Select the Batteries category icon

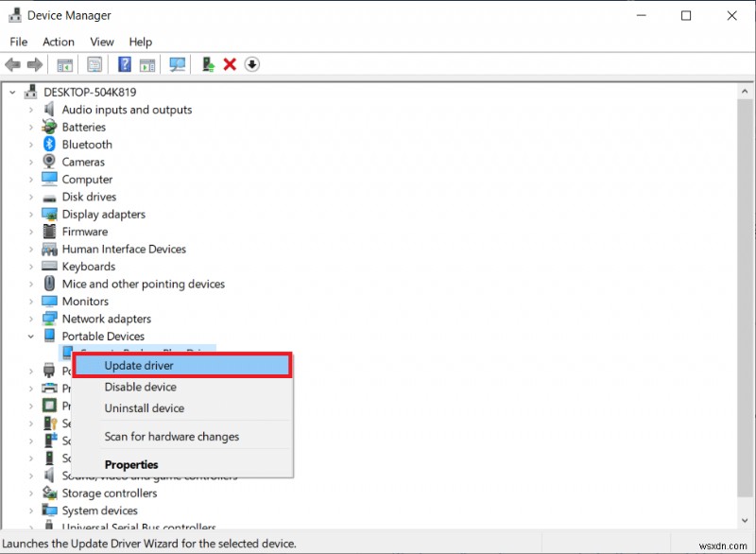(x=49, y=127)
